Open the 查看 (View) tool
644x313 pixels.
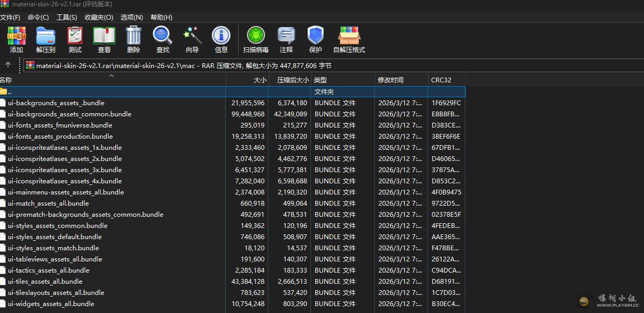pos(104,39)
